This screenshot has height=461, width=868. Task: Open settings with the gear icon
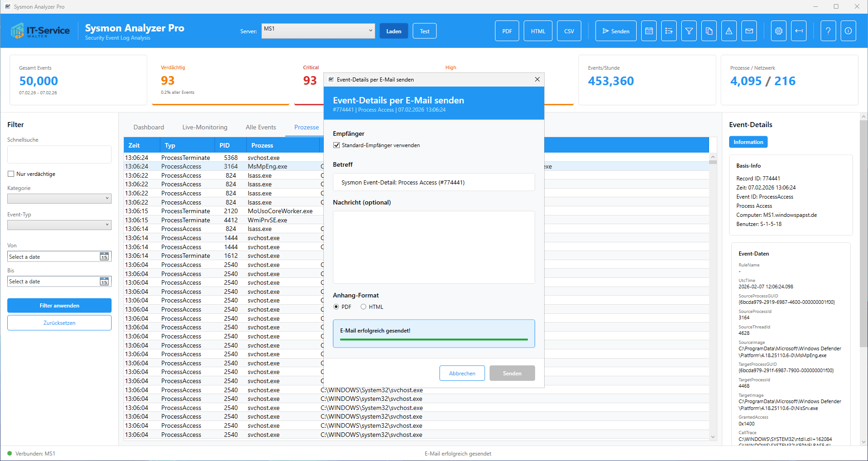pyautogui.click(x=778, y=31)
